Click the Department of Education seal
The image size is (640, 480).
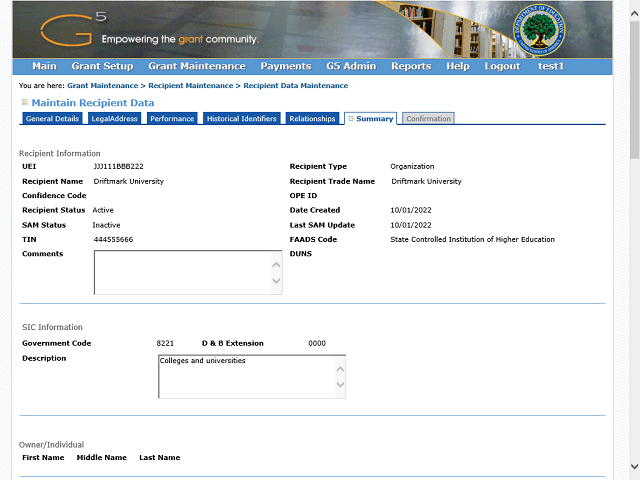click(x=541, y=32)
